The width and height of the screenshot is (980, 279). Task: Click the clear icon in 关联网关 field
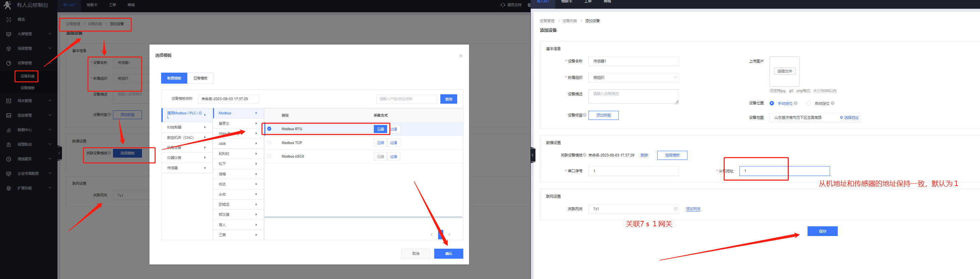[675, 208]
